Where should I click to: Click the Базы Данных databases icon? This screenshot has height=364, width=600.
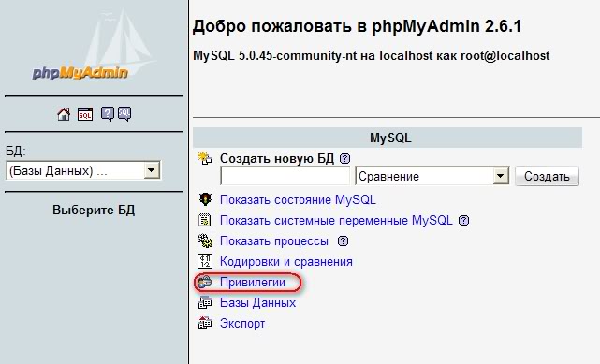click(x=205, y=303)
